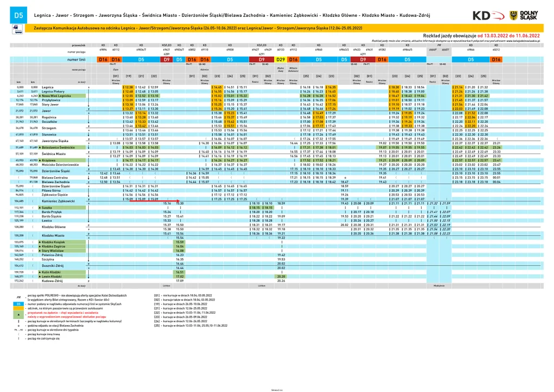554x392 pixels.
Task: Click the 17.09 arrival time at Kudowa-Zdrój
Action: pyautogui.click(x=180, y=280)
